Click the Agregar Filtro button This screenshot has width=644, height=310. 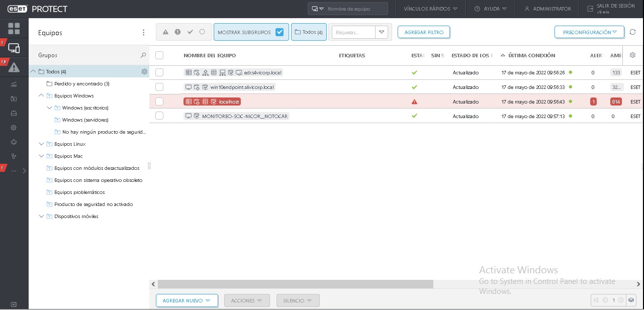424,32
